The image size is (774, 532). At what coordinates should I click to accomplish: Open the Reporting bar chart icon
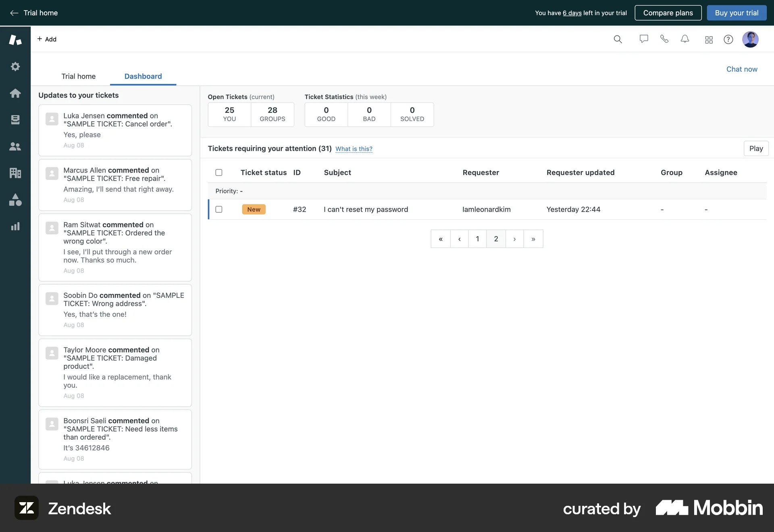[15, 226]
